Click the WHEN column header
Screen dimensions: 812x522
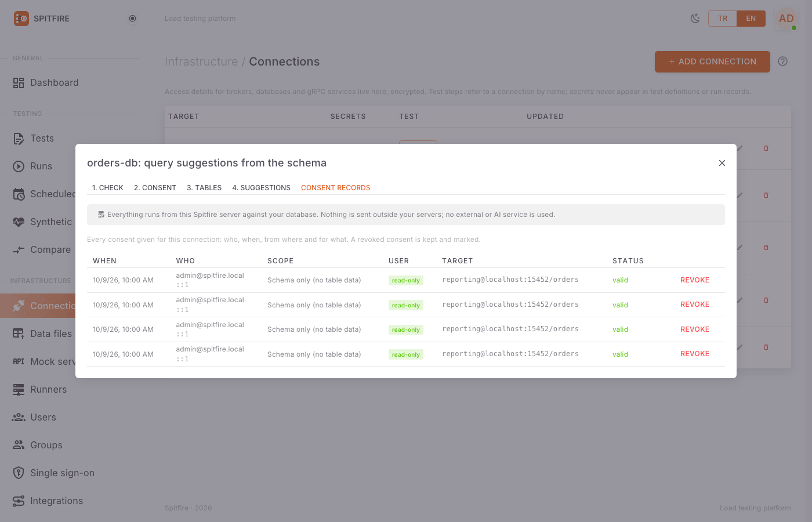coord(105,261)
